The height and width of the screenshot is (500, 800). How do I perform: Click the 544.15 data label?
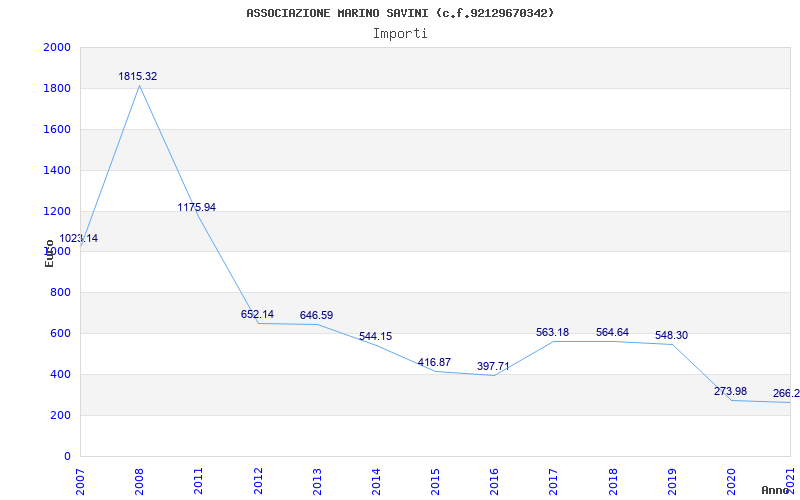[x=376, y=336]
